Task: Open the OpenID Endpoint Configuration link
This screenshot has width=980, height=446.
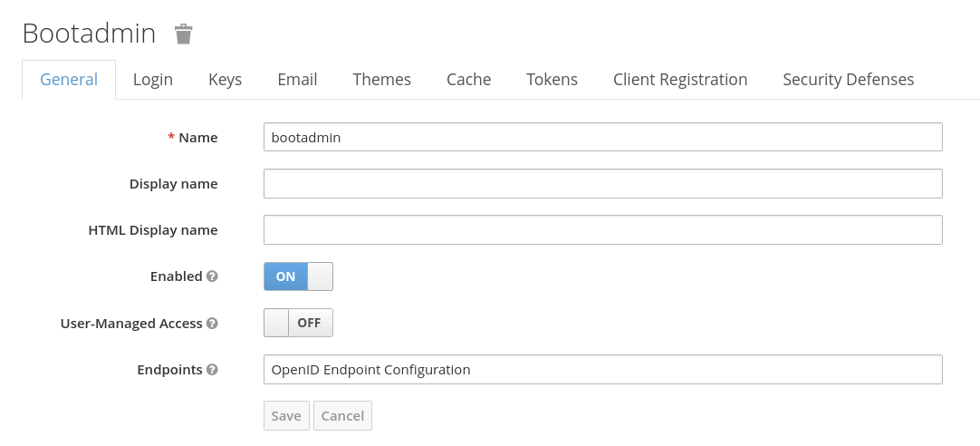Action: pos(370,370)
